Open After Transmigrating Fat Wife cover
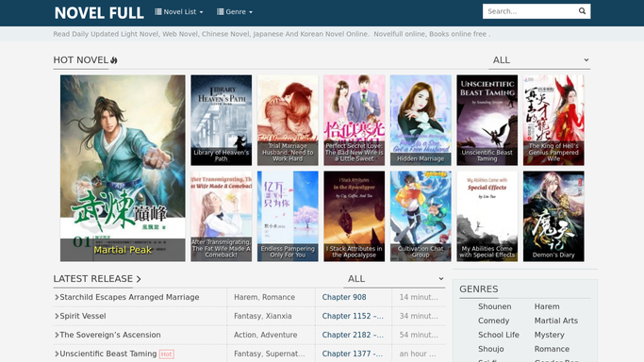The width and height of the screenshot is (644, 362). pos(221,216)
